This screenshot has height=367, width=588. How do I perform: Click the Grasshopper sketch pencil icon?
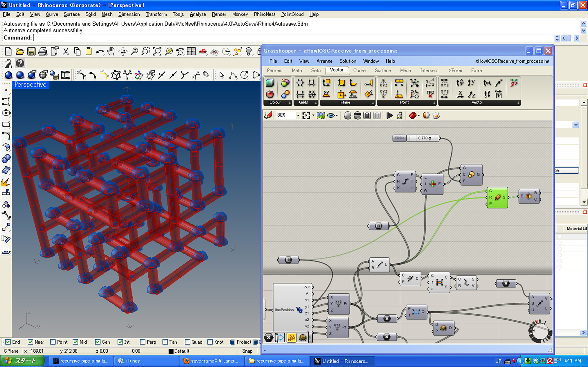pyautogui.click(x=268, y=115)
